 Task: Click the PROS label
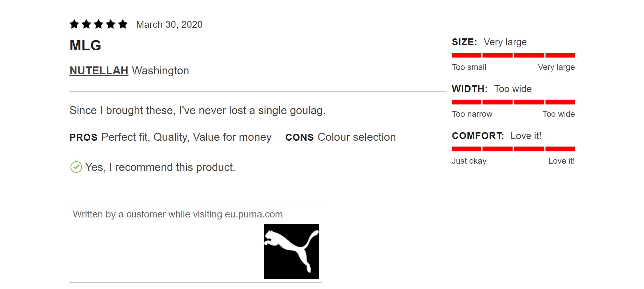pos(83,137)
